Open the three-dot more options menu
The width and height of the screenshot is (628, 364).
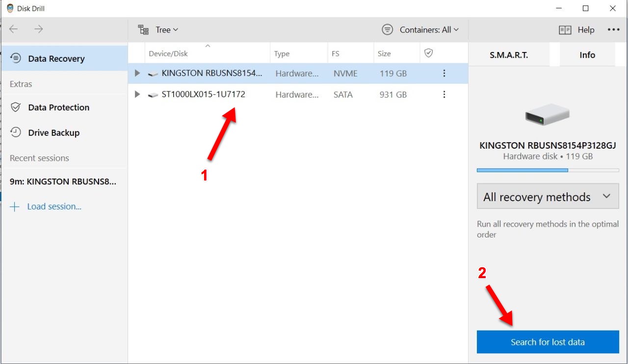tap(613, 30)
